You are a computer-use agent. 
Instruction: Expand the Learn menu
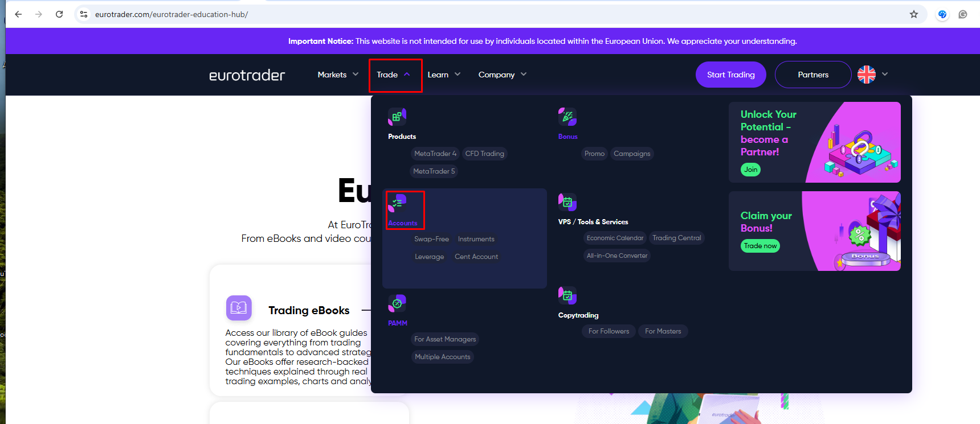click(444, 75)
